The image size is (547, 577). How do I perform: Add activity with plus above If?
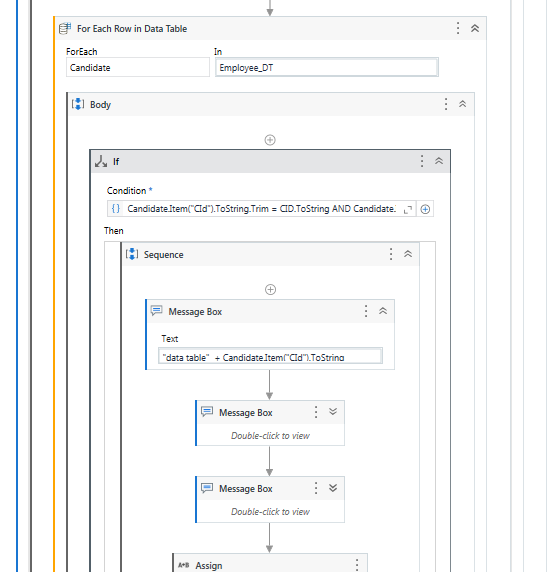click(270, 140)
